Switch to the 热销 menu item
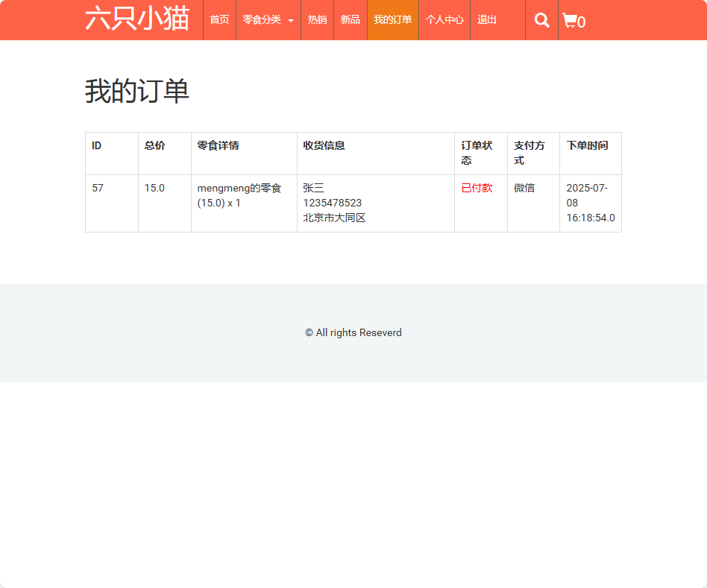 (317, 20)
